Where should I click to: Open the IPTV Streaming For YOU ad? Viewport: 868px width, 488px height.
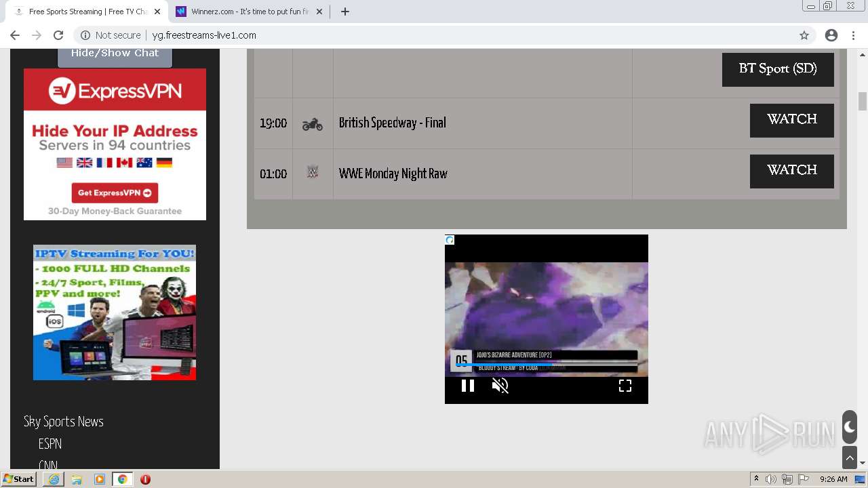(115, 312)
